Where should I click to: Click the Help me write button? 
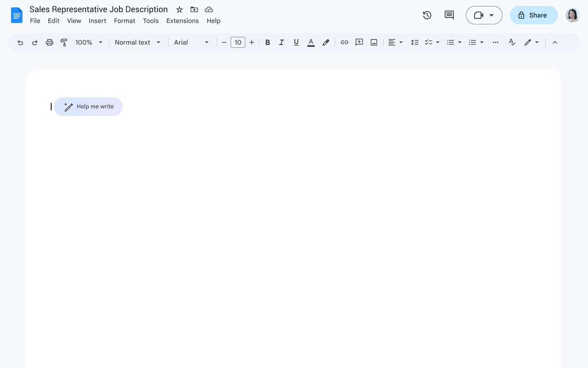tap(88, 106)
